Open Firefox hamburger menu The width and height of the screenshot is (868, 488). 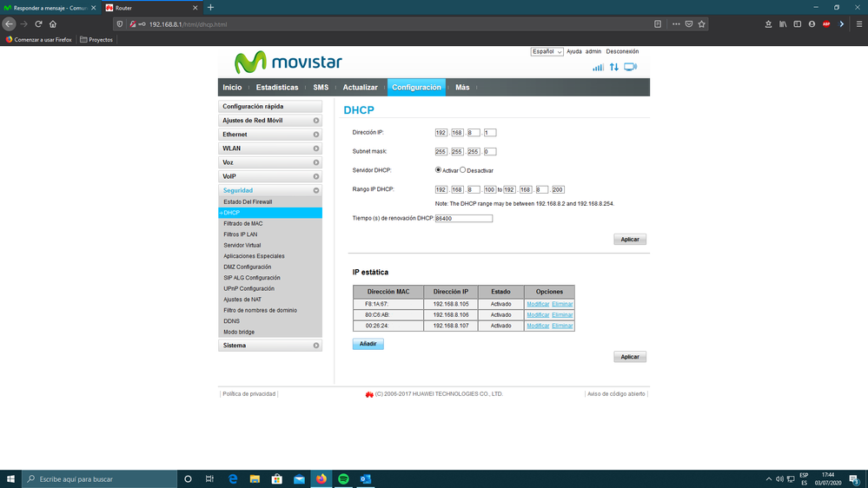pos(859,23)
